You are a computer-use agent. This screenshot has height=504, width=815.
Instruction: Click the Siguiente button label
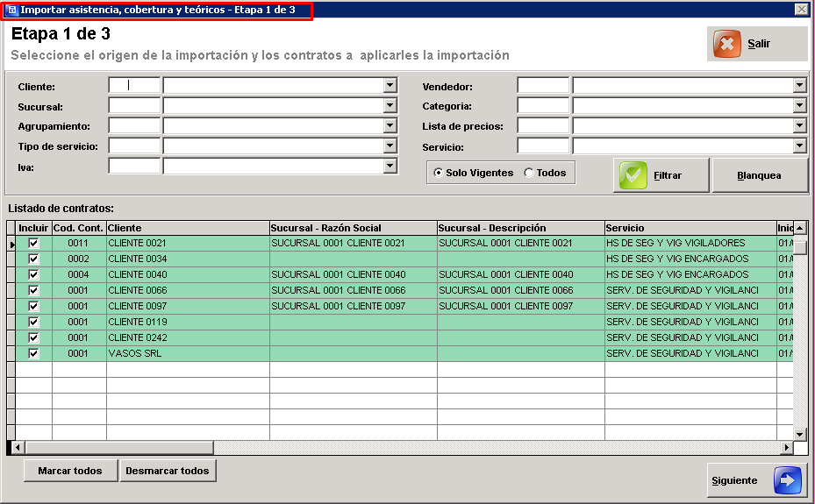coord(734,480)
